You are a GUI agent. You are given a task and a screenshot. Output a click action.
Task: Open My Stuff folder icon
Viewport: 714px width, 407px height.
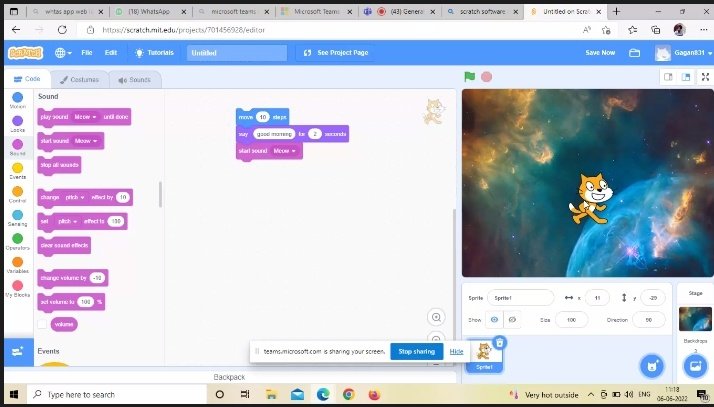634,53
